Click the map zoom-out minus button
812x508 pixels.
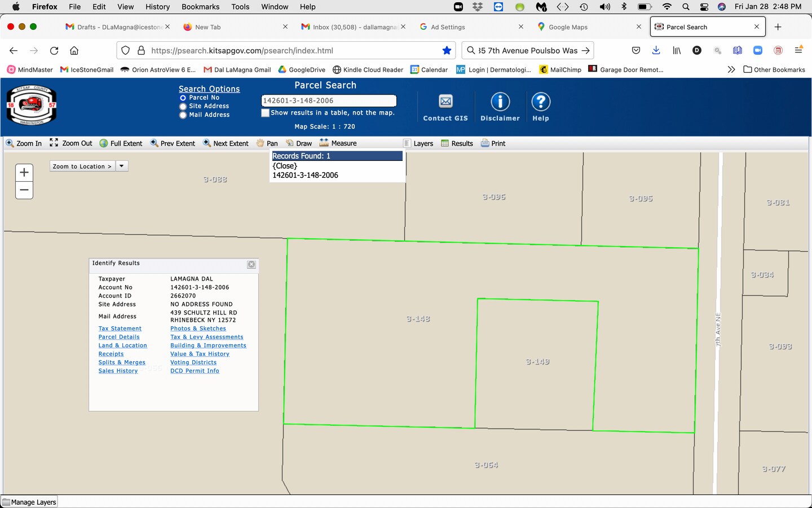[24, 190]
